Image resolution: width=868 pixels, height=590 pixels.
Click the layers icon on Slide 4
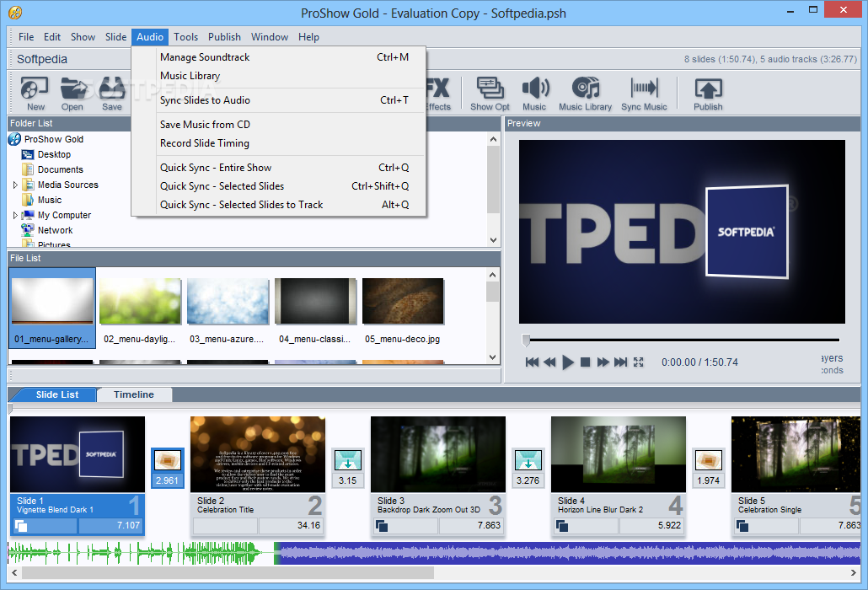562,526
